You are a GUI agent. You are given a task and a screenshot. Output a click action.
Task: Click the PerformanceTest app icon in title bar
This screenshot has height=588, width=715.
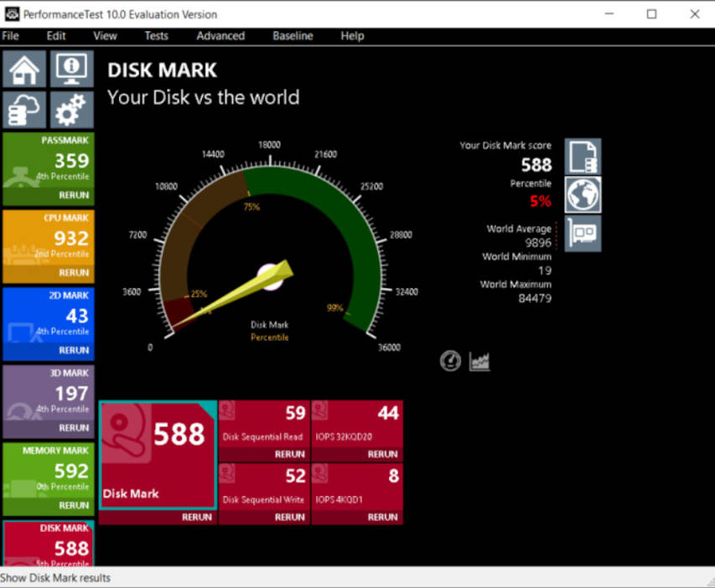tap(12, 14)
